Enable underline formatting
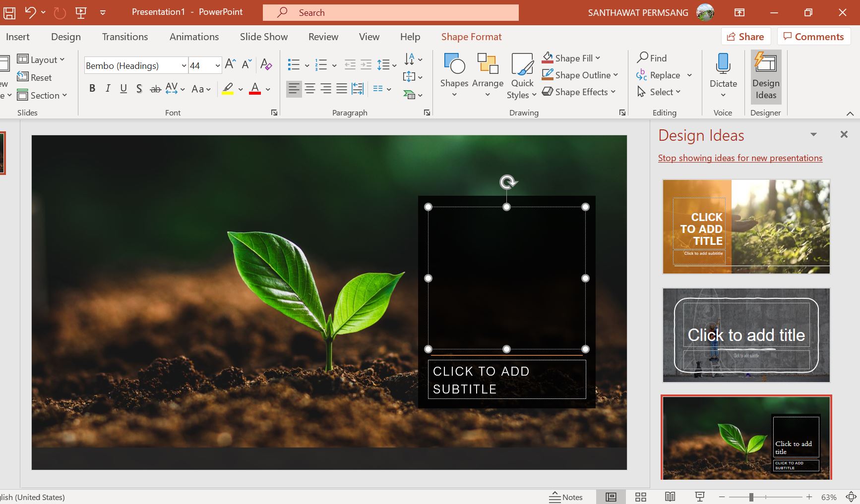The image size is (860, 504). (123, 88)
